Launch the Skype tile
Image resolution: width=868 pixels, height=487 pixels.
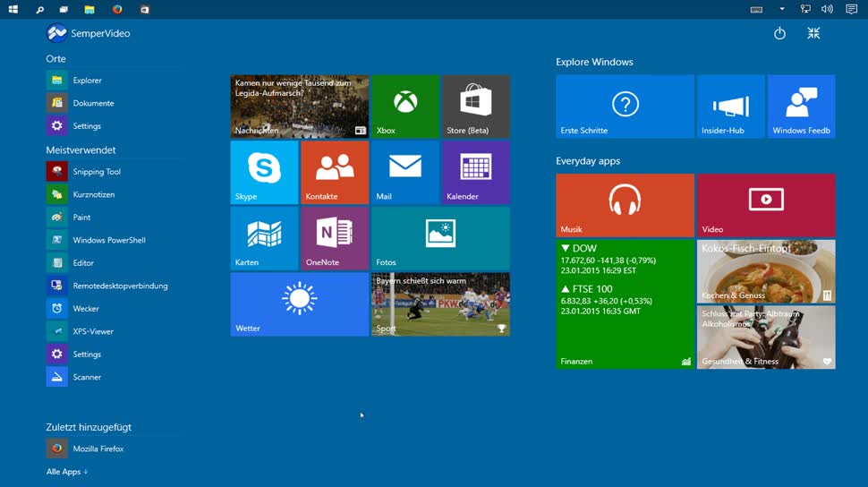tap(264, 172)
